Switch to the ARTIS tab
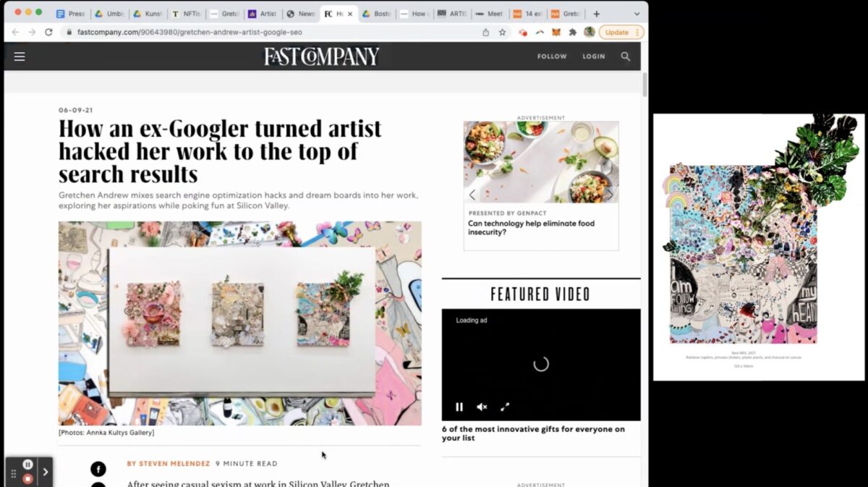868x487 pixels. tap(452, 14)
